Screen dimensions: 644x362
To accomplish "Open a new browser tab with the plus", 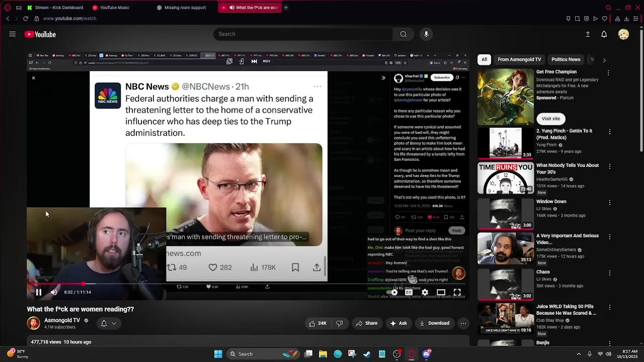I will pos(286,8).
